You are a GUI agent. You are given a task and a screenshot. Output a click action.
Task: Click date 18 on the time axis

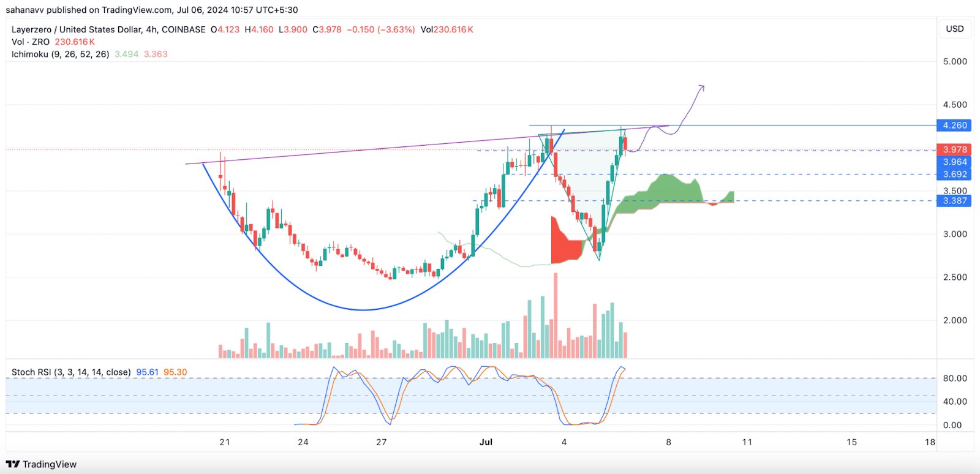click(930, 442)
